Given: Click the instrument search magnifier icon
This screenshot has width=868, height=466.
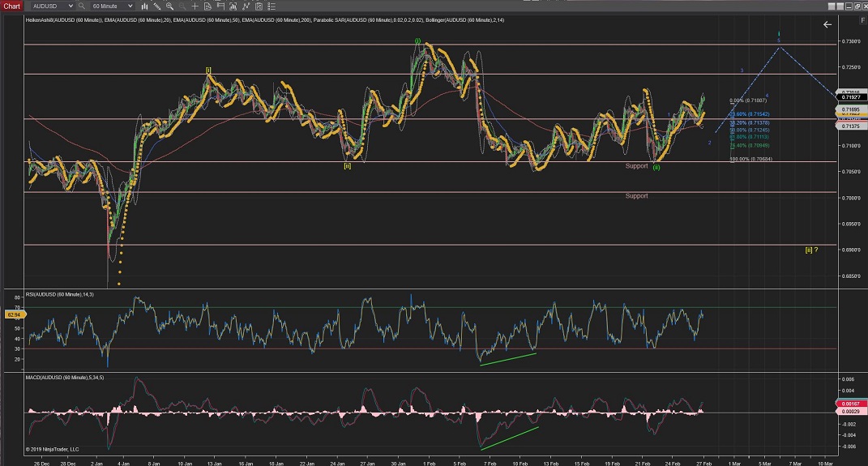Looking at the screenshot, I should [83, 6].
